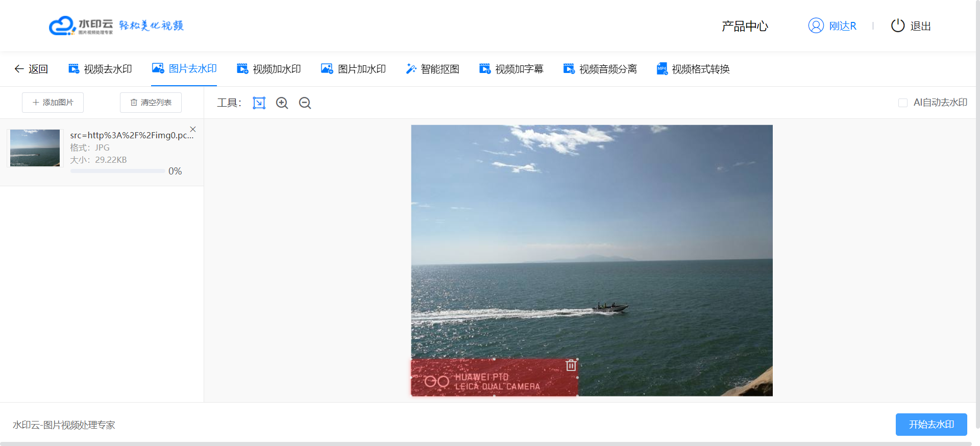Click the 添加图片 button
Screen dimensions: 980x446
click(x=53, y=103)
